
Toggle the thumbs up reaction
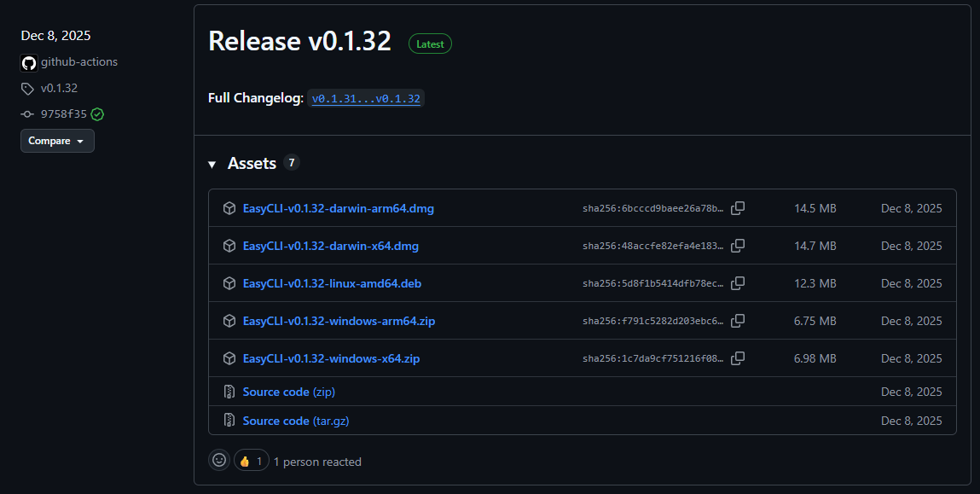click(252, 461)
